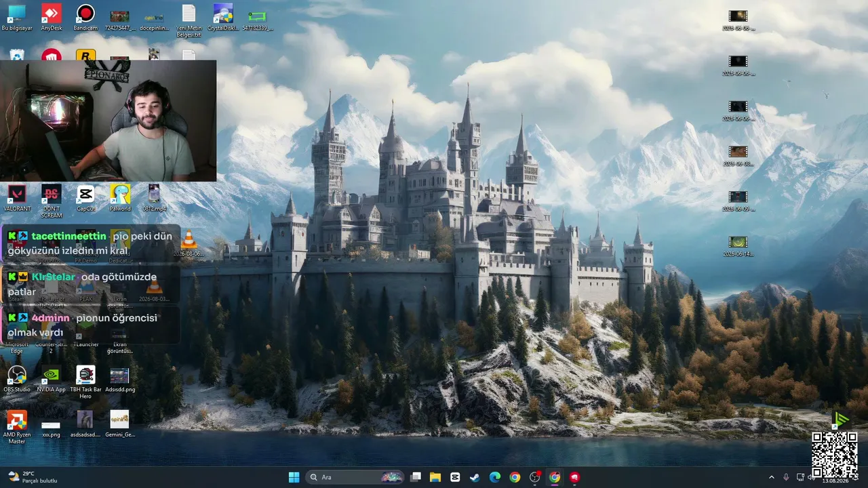Select the Gemini_Ge image file on desktop
The height and width of the screenshot is (488, 868).
120,424
